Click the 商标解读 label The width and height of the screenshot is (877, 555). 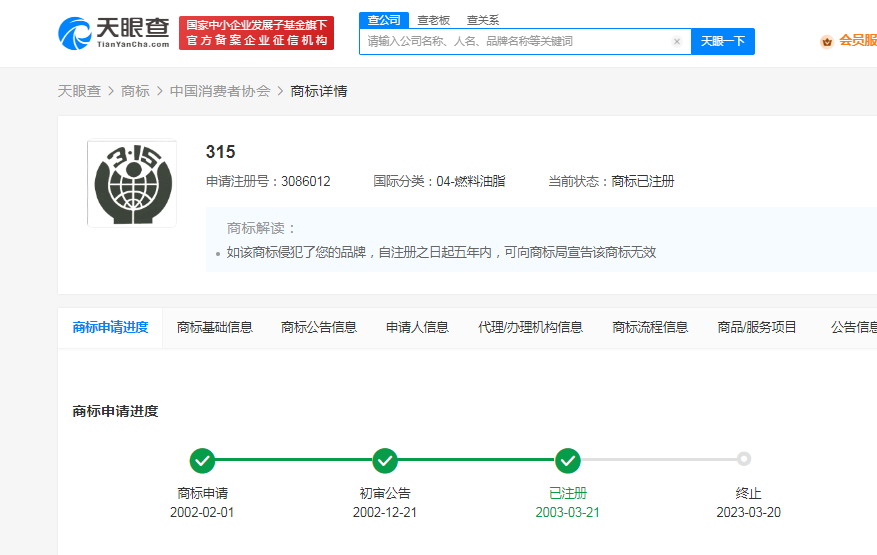point(261,228)
